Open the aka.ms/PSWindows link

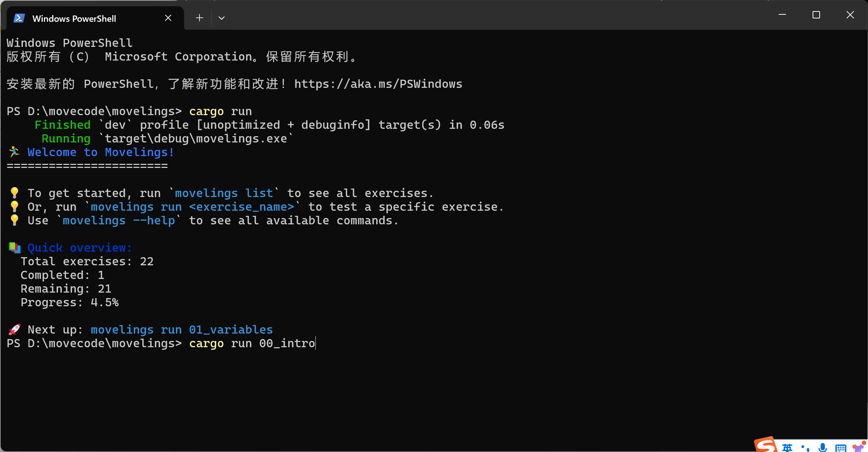tap(378, 84)
